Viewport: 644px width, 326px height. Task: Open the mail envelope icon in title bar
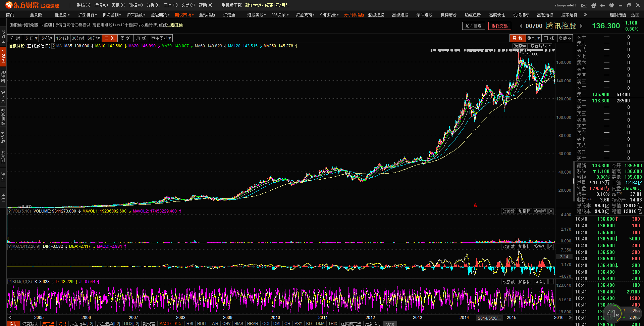tap(584, 5)
